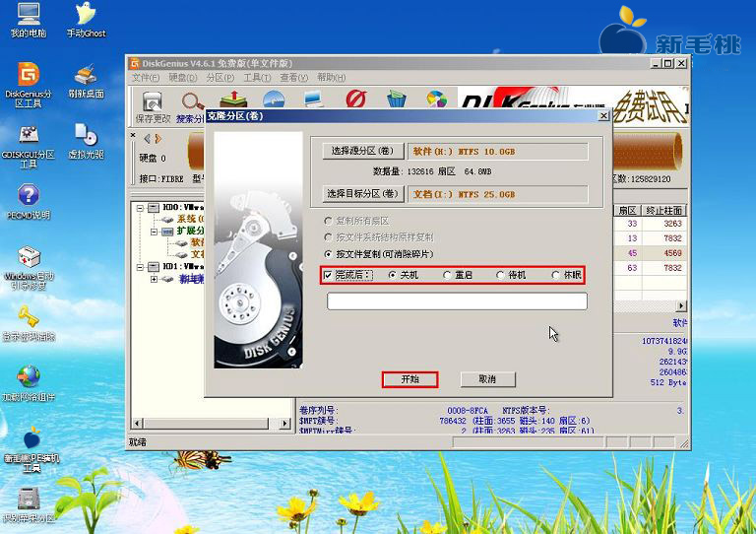Click the 3263 cell in 终止柱面 column
Screen dimensions: 756x534
(x=672, y=224)
